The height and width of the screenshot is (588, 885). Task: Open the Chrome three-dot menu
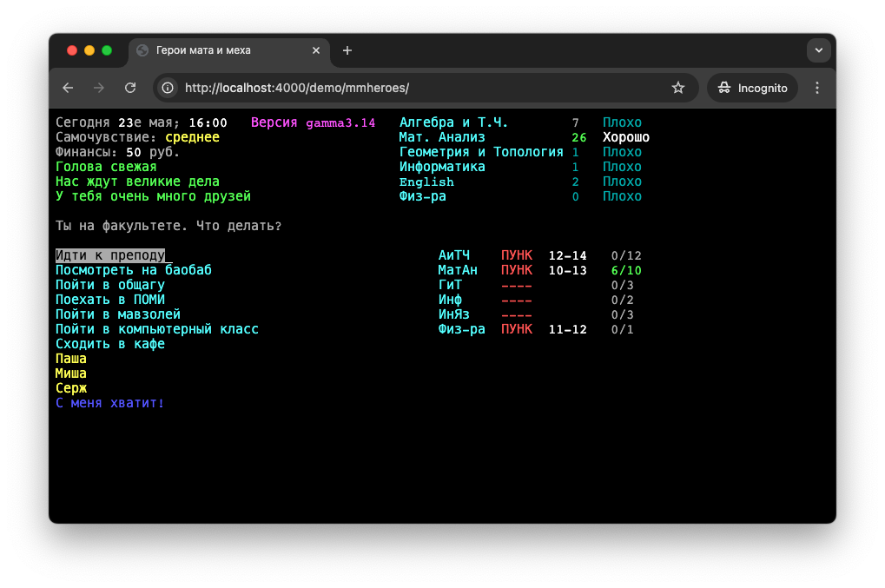click(x=816, y=88)
